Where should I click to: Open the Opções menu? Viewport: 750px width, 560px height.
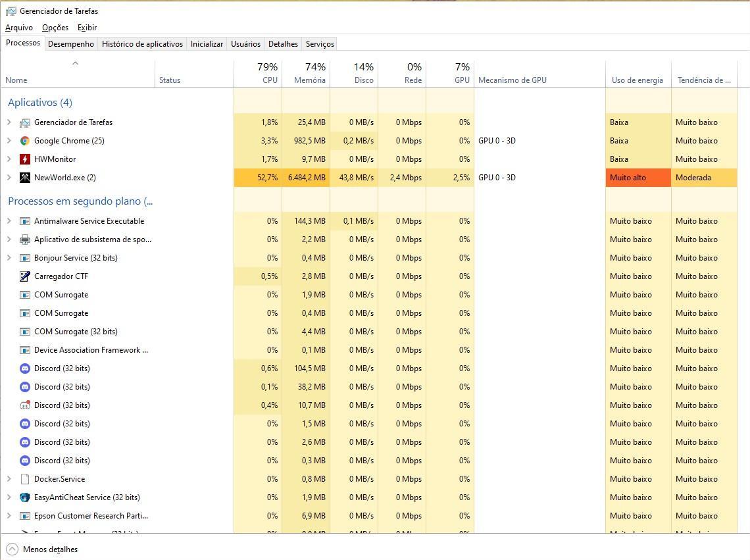(x=55, y=28)
